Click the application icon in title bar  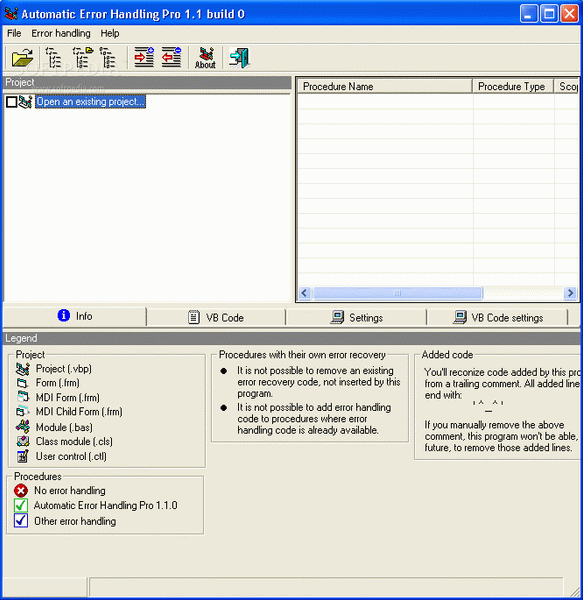coord(11,14)
